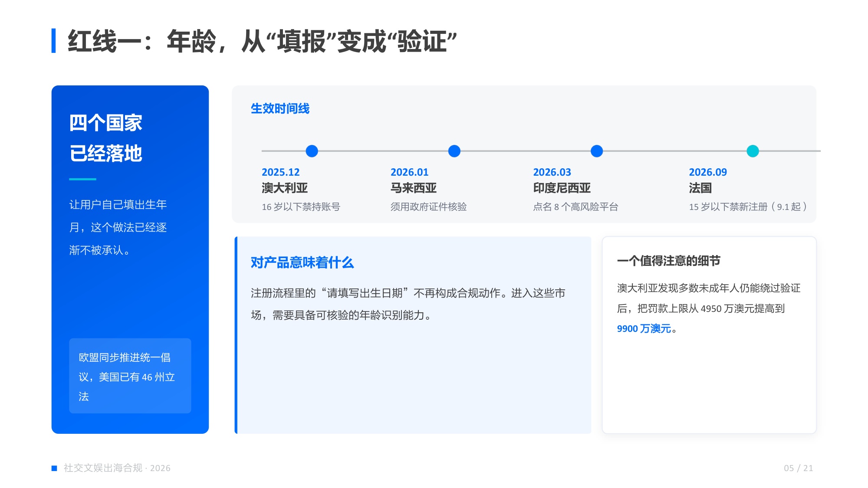
Task: Click the heading 生效时间线
Action: coord(280,108)
